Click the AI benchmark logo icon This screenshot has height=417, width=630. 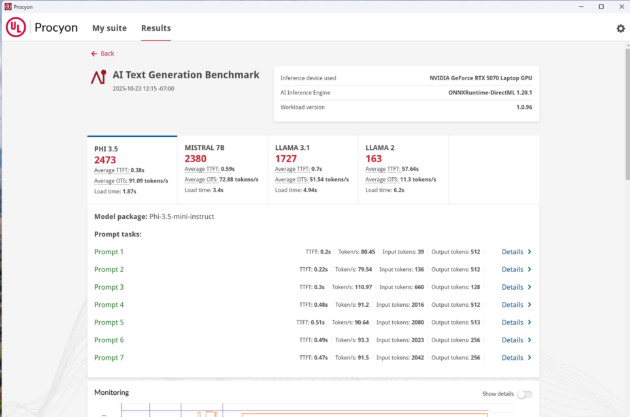98,76
